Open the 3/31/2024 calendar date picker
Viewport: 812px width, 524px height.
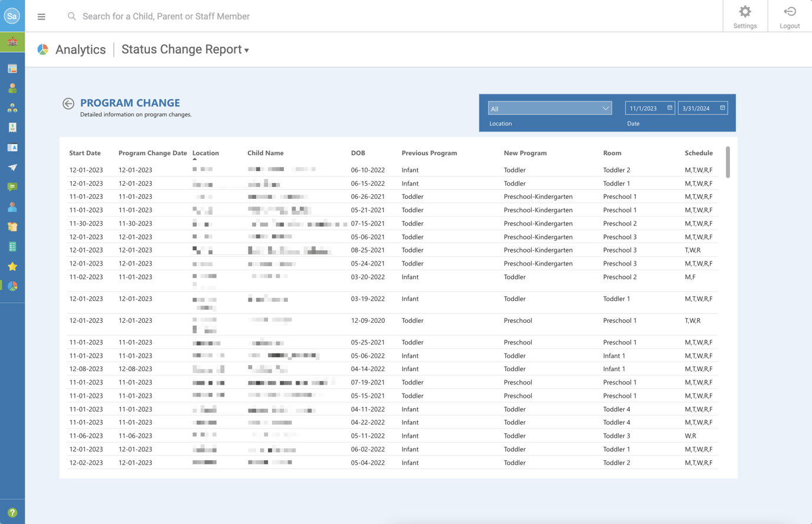click(x=721, y=107)
